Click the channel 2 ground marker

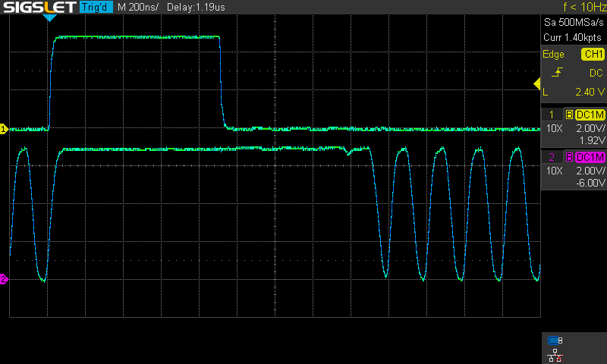[x=4, y=280]
